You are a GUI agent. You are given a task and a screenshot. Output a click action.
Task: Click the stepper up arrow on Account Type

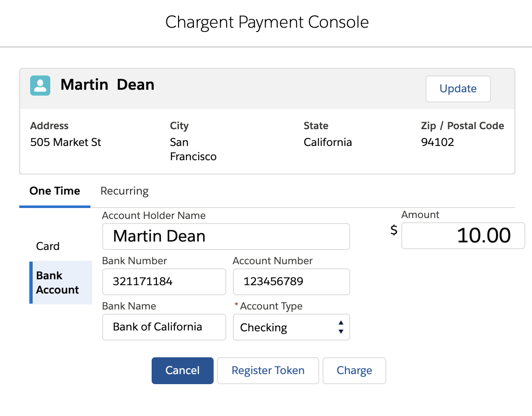coord(341,322)
